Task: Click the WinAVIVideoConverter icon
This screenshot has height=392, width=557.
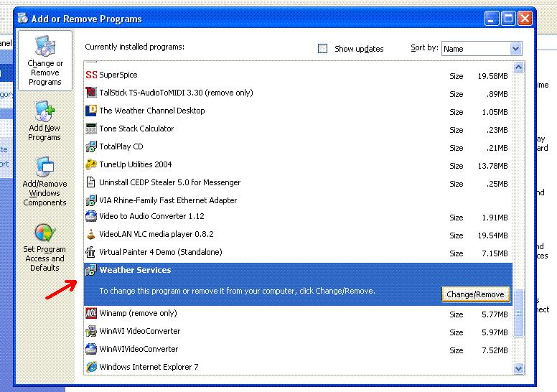Action: (91, 349)
